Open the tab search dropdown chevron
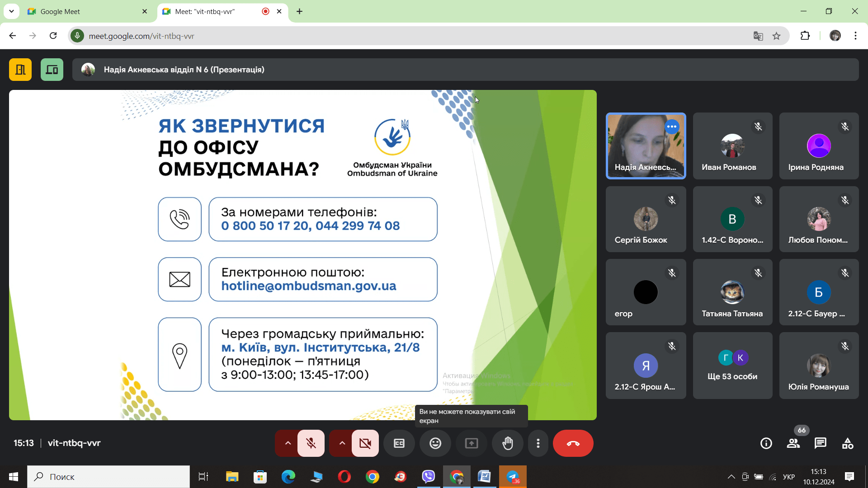This screenshot has width=868, height=488. pos(11,11)
